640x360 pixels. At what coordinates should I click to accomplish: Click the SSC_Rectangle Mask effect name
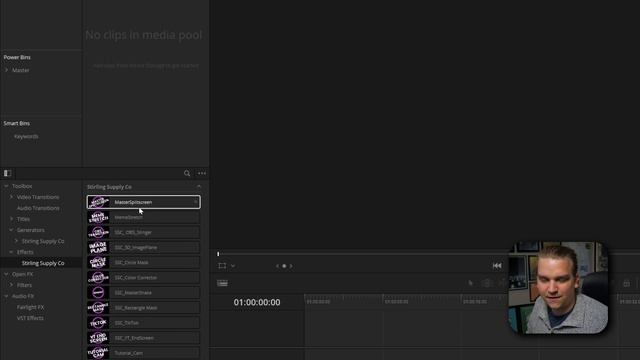pyautogui.click(x=136, y=308)
